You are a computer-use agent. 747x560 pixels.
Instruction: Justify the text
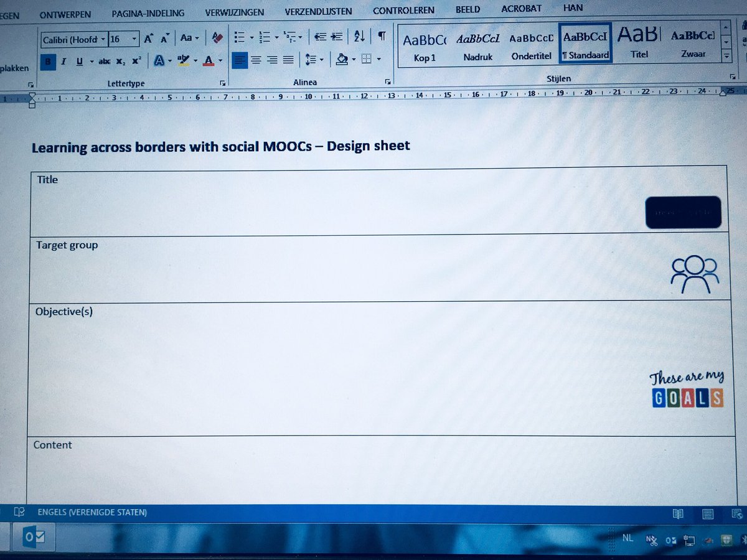(x=288, y=60)
